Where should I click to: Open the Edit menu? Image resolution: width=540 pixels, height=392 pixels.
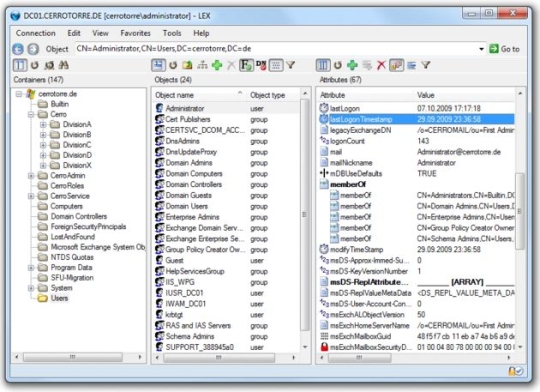click(74, 33)
